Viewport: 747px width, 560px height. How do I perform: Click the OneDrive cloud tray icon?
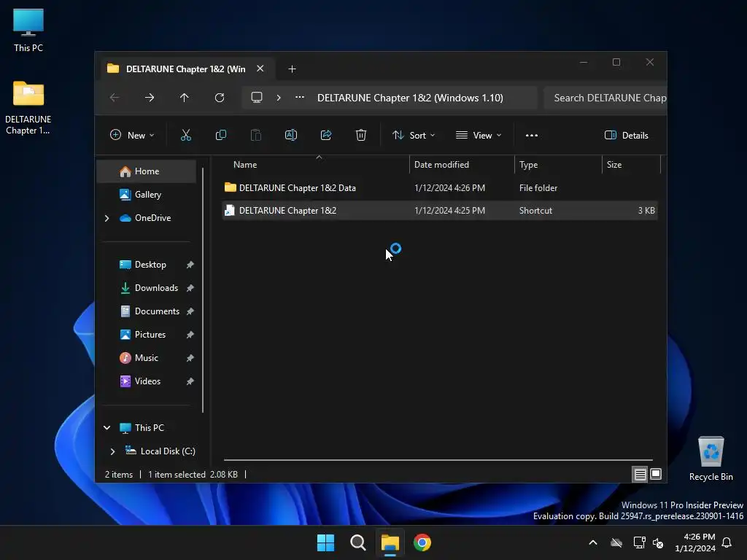pos(616,542)
